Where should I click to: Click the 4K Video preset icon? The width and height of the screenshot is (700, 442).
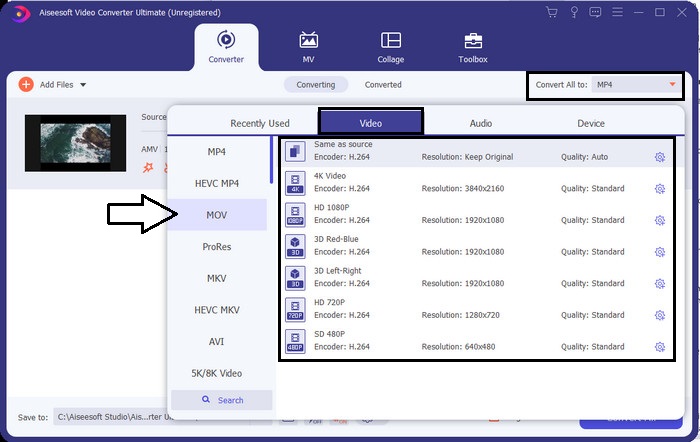pyautogui.click(x=295, y=183)
